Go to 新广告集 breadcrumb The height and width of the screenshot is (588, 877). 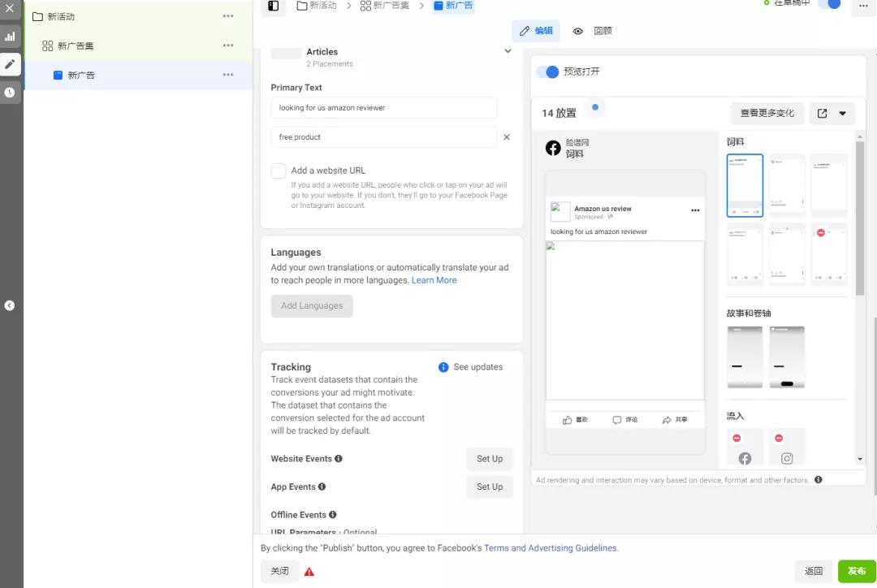(385, 6)
